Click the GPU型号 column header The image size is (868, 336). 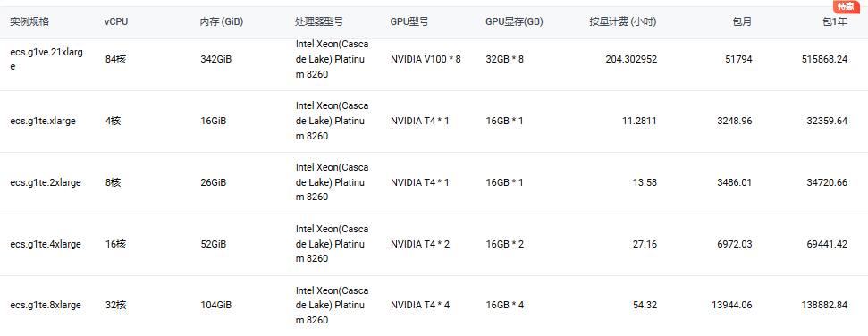[x=409, y=22]
